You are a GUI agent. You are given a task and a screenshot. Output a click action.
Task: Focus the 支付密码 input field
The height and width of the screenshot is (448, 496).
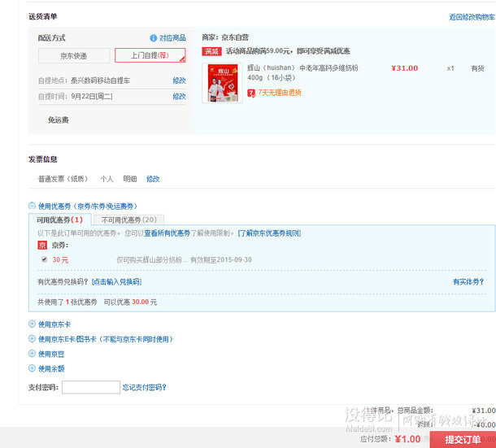coord(91,387)
